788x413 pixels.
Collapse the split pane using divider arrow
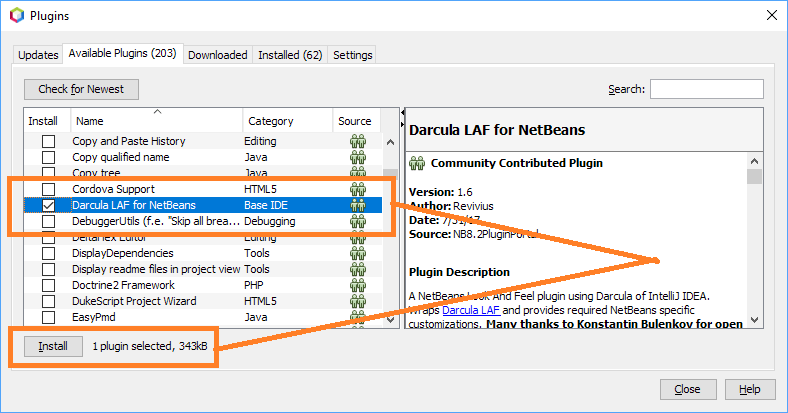(402, 113)
